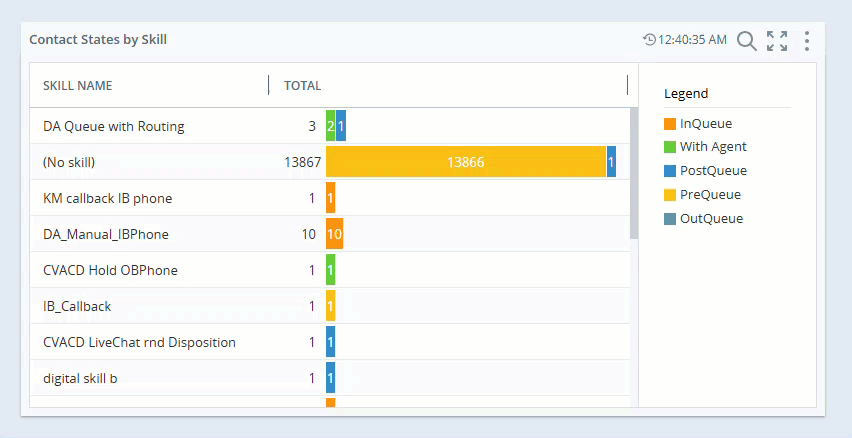
Task: Toggle With Agent legend swatch
Action: (670, 147)
